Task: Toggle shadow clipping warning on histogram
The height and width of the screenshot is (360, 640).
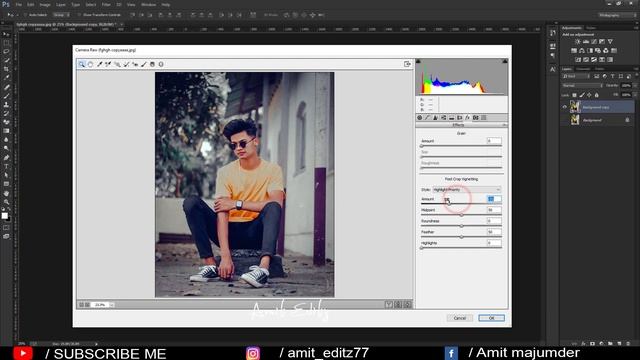Action: pos(418,61)
